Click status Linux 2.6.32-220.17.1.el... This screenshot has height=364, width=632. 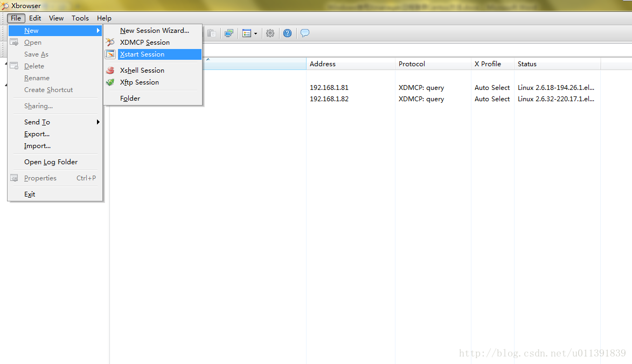coord(556,99)
